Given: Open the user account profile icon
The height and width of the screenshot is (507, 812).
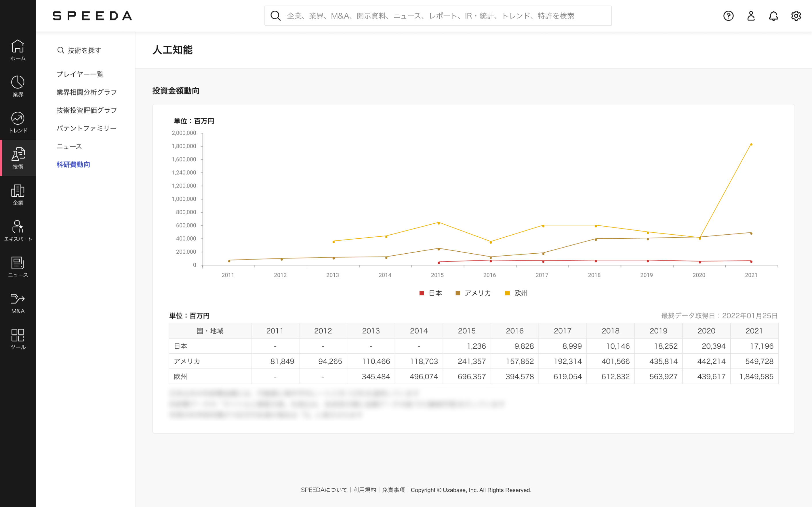Looking at the screenshot, I should pos(751,16).
